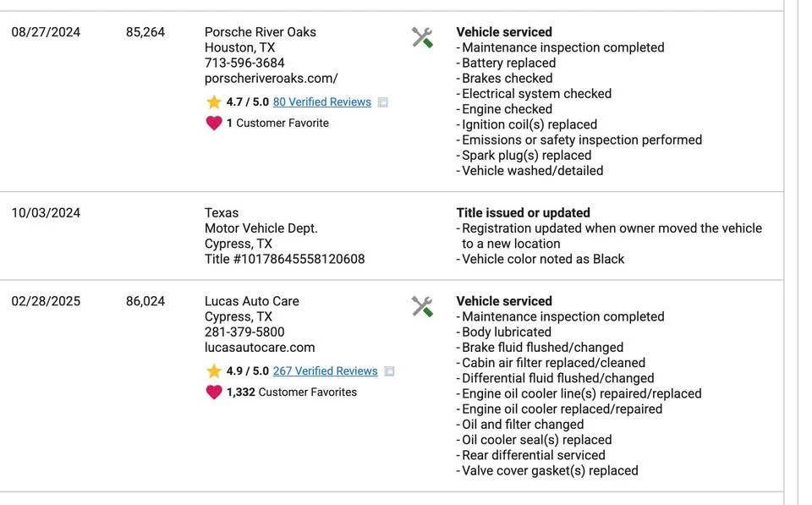Click the heart icon beside 1 Customer Favorite

[x=214, y=124]
